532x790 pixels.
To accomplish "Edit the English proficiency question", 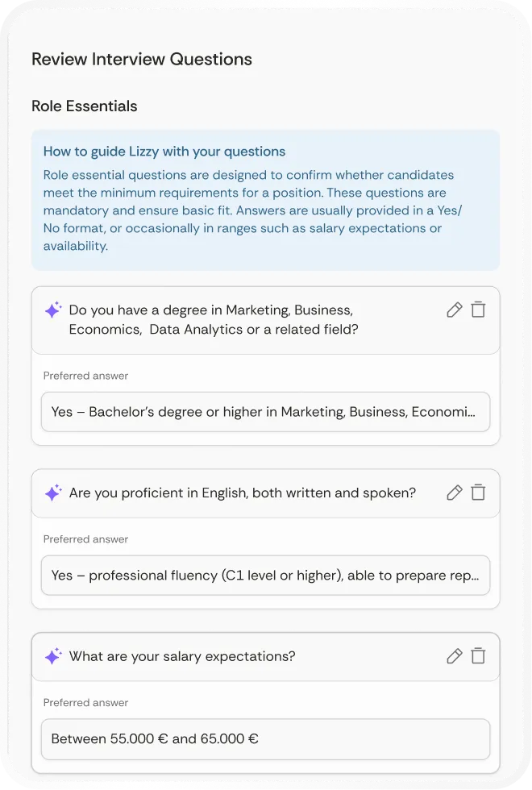I will [x=454, y=493].
